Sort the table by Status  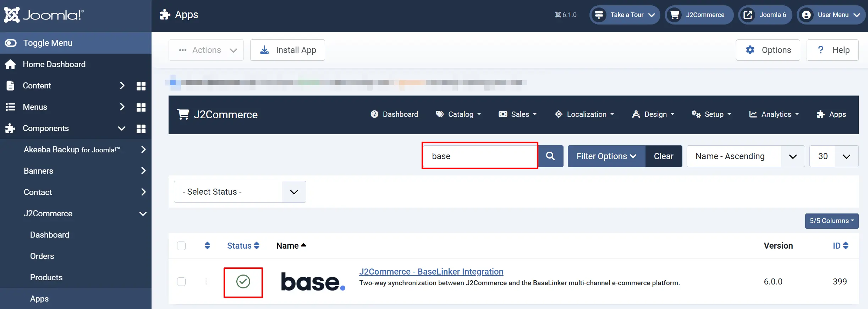243,246
